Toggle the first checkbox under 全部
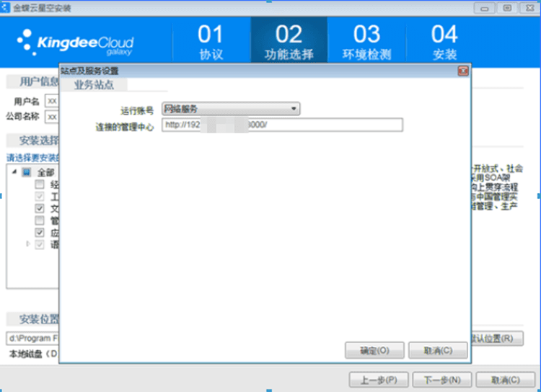Screen dimensions: 541x392 (x=40, y=184)
